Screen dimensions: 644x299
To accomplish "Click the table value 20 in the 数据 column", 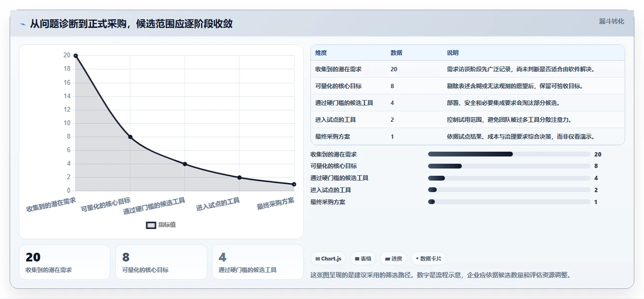I will pos(394,69).
